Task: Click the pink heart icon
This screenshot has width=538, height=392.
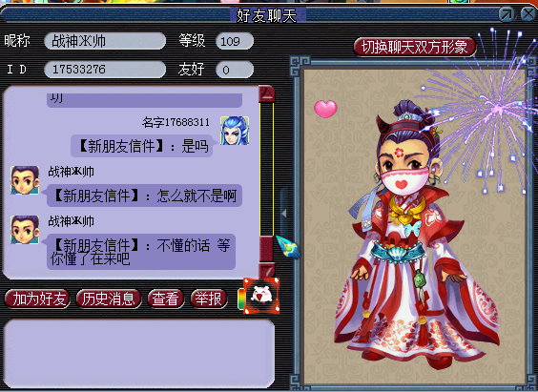Action: coord(325,109)
